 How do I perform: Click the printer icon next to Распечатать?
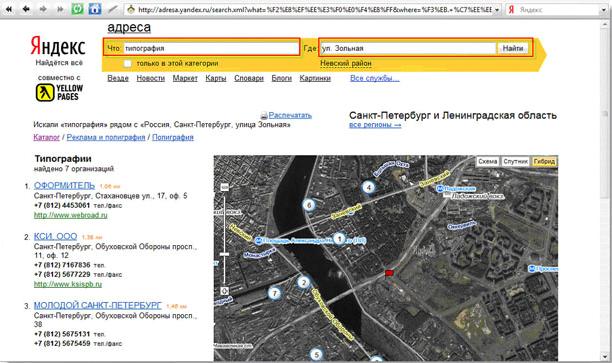[264, 116]
